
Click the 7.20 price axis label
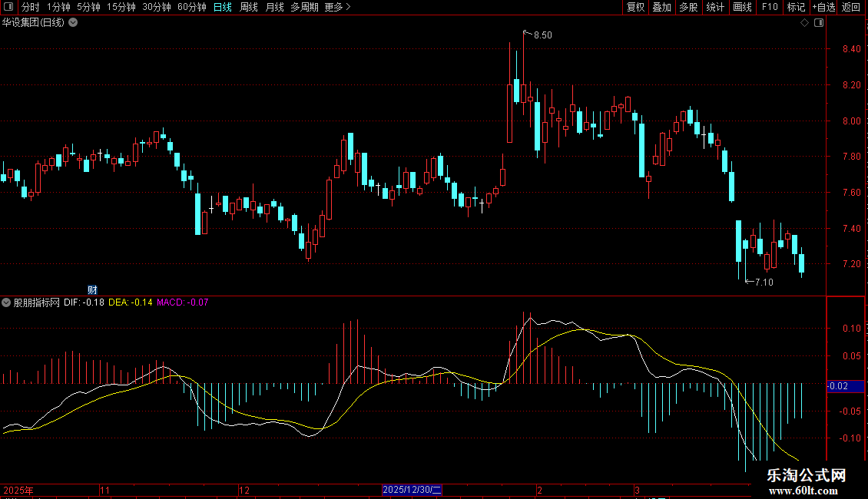(851, 264)
